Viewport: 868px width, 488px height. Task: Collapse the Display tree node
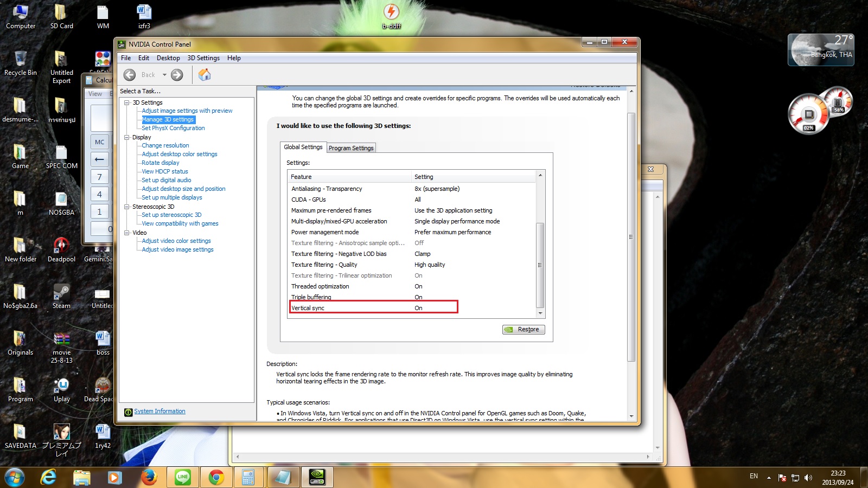click(127, 137)
